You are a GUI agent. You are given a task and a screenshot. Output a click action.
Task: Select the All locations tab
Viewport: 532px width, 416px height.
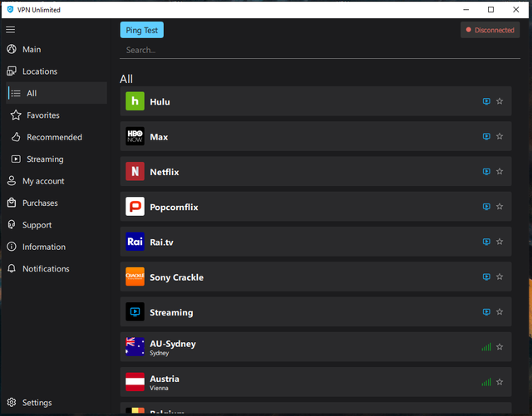pos(57,93)
